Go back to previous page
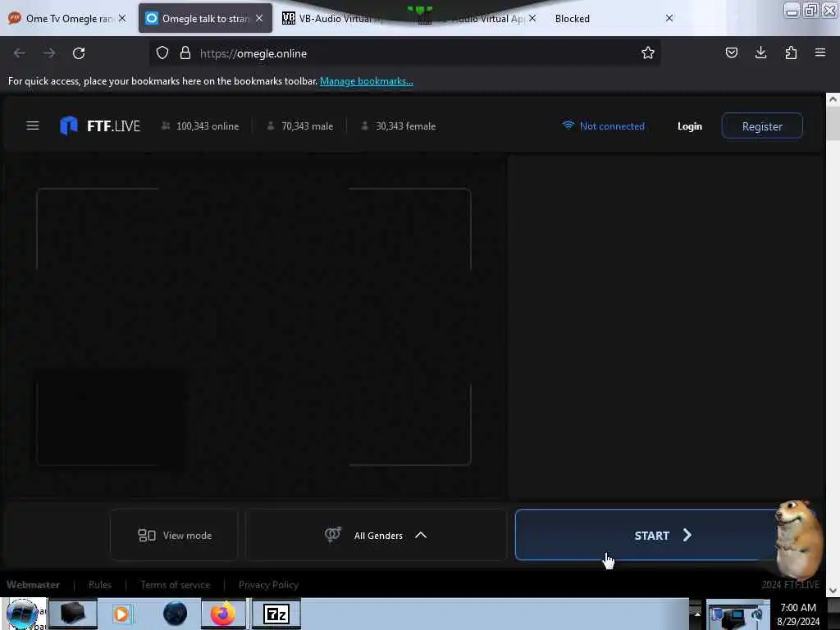Screen dimensions: 840x630 click(20, 53)
